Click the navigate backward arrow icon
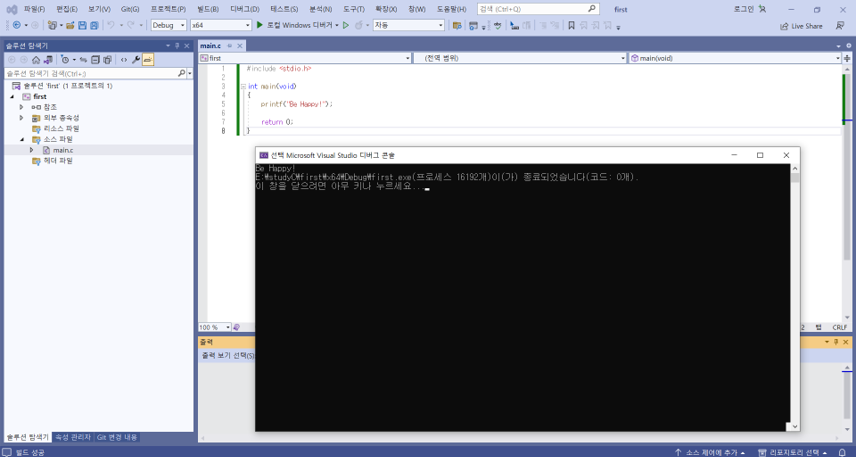 point(16,25)
